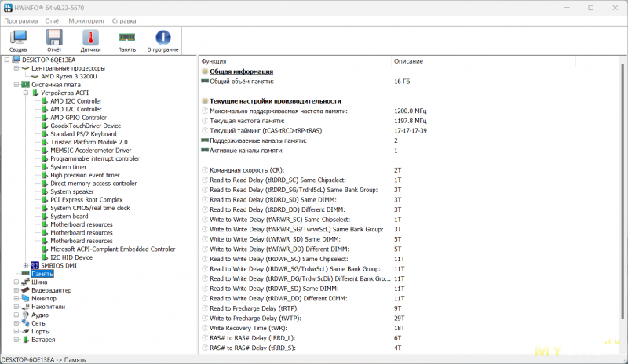628x364 pixels.
Task: Collapse the DESKTOP-6QE13EA root node
Action: pos(7,60)
